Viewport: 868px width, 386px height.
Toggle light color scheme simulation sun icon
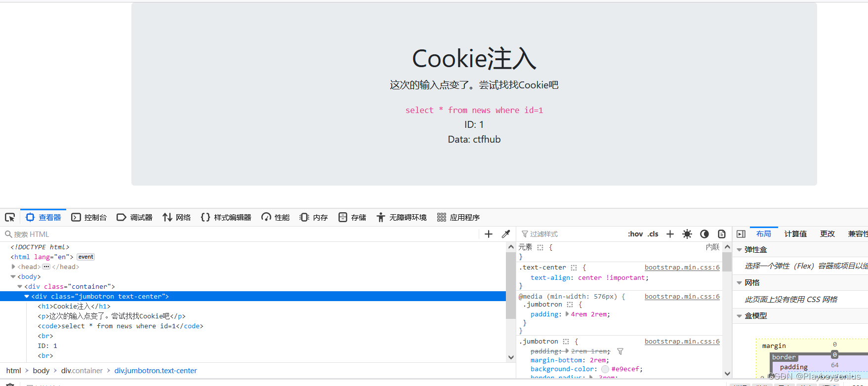[687, 234]
